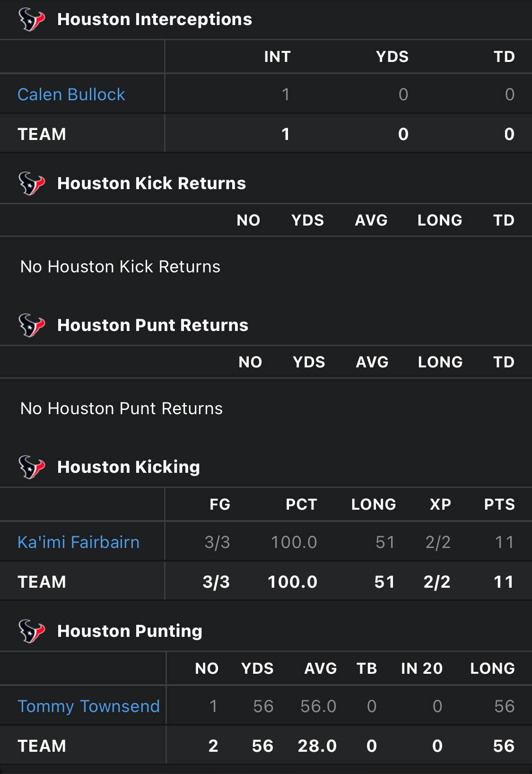Click the FG column header in Kicking
The height and width of the screenshot is (774, 532).
click(220, 504)
